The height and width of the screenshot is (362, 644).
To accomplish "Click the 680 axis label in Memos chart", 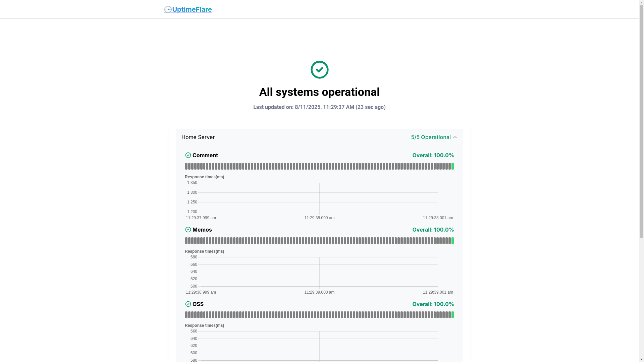I will click(194, 257).
